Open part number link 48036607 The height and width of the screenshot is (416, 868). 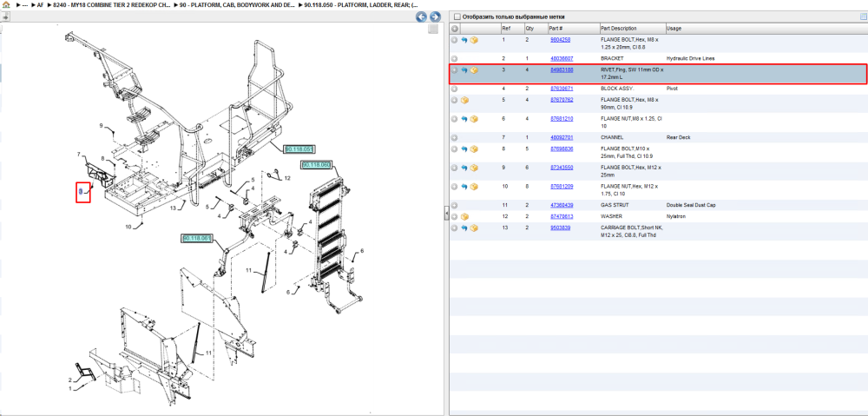[x=562, y=58]
